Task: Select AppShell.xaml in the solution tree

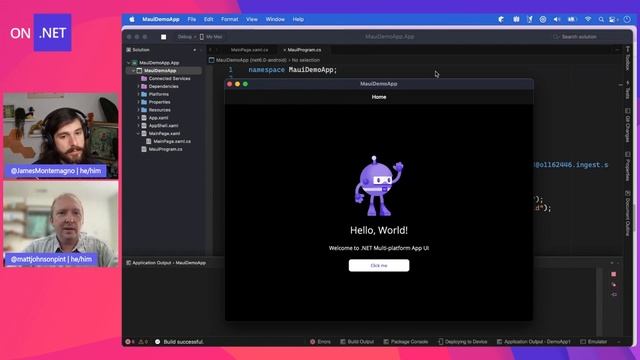Action: (x=163, y=126)
